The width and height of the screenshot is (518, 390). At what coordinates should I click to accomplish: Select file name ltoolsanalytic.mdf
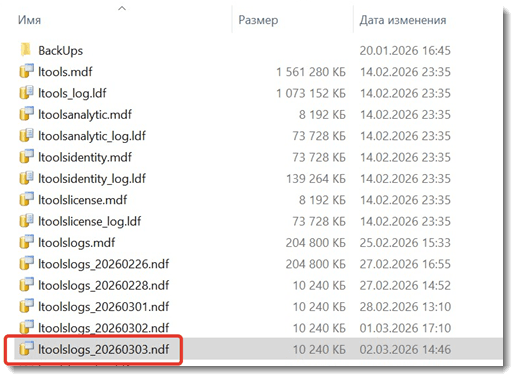point(85,115)
